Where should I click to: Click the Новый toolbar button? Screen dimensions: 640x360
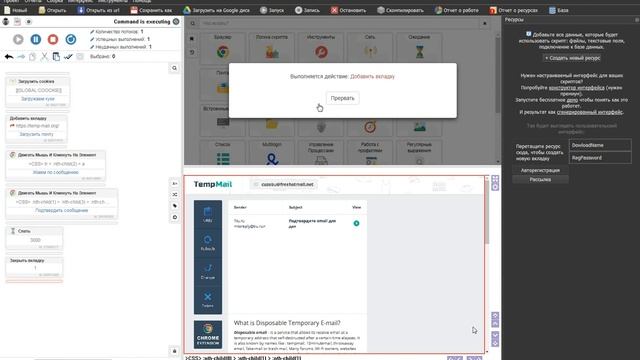(15, 10)
